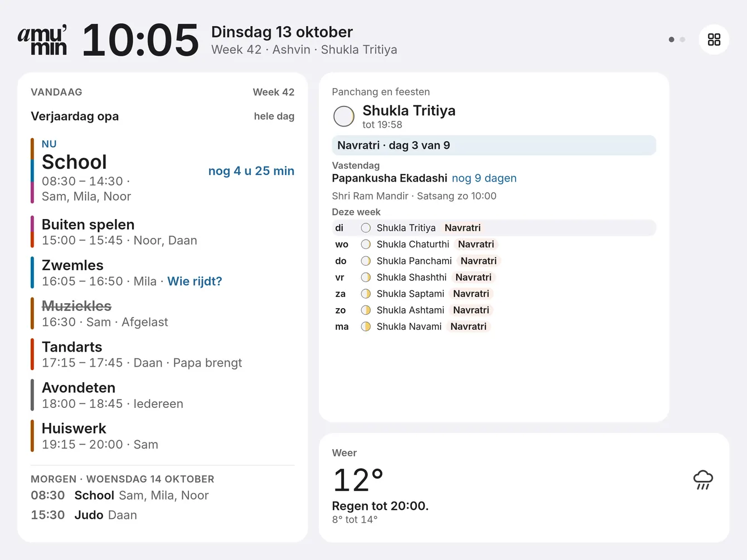
Task: Click the rain cloud weather icon
Action: (703, 480)
